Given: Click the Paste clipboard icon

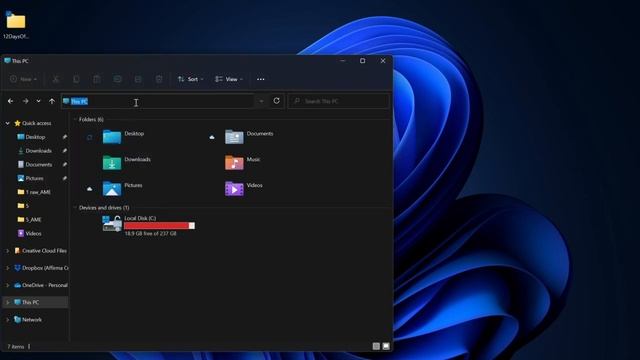Looking at the screenshot, I should tap(97, 79).
